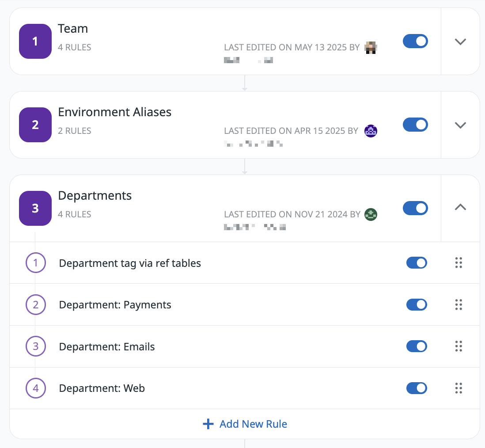Collapse the Departments ruleset
The width and height of the screenshot is (485, 448).
(x=460, y=207)
